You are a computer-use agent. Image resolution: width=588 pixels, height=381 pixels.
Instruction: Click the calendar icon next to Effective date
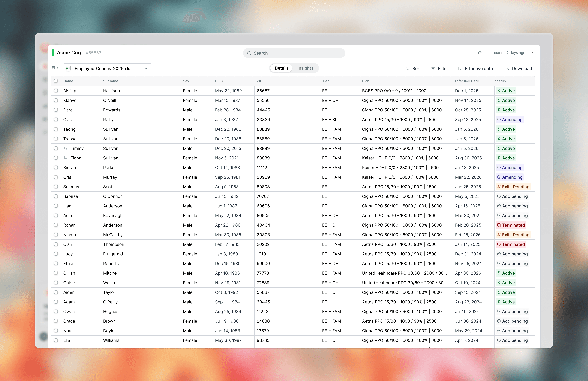[460, 68]
